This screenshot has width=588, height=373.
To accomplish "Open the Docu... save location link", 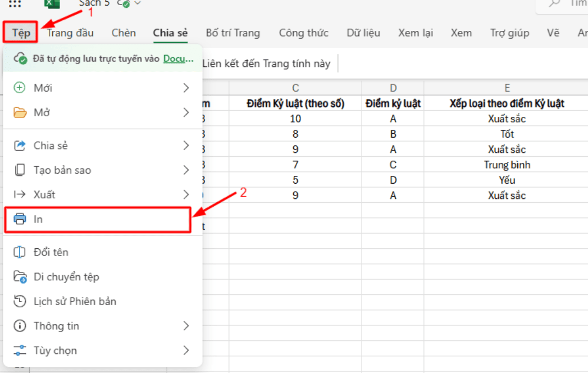I will [179, 58].
